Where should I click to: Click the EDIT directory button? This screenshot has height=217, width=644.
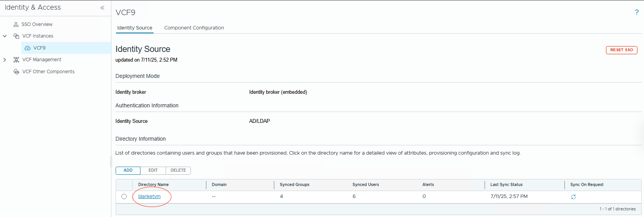pos(153,170)
